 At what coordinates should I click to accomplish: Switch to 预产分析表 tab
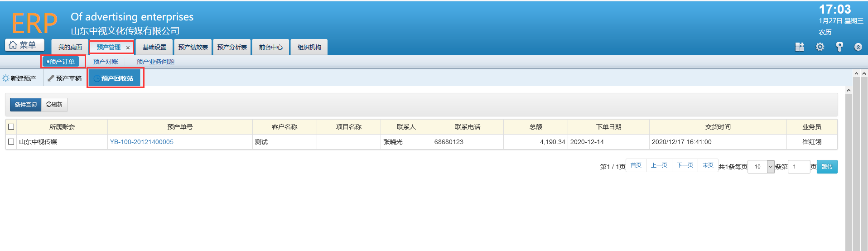(x=232, y=47)
